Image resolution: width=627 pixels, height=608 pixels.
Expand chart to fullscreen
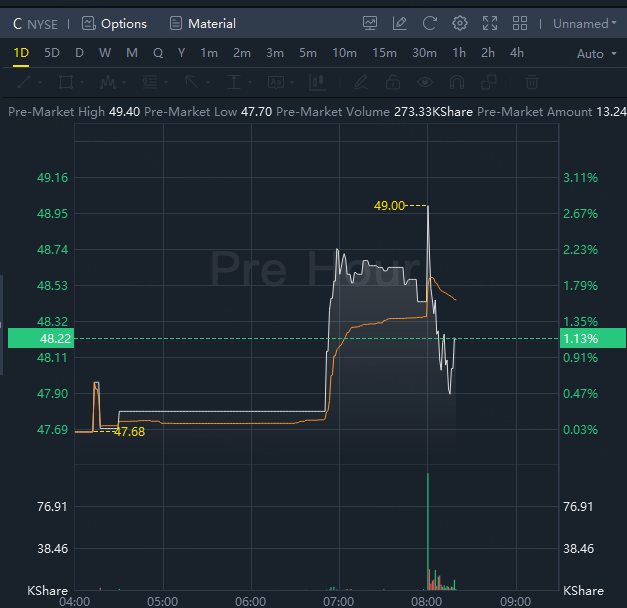coord(490,23)
